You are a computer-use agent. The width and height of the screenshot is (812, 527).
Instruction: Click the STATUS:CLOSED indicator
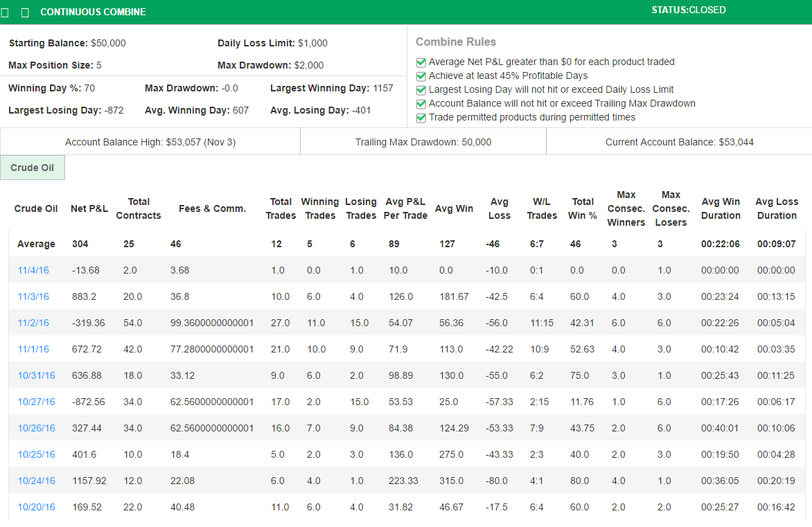[x=688, y=10]
